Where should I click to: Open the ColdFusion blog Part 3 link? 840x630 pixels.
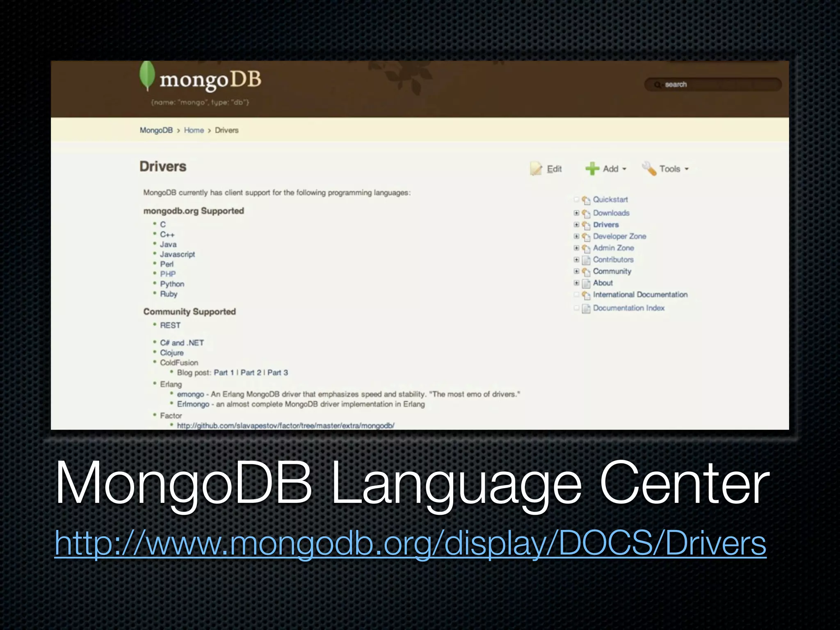coord(278,372)
